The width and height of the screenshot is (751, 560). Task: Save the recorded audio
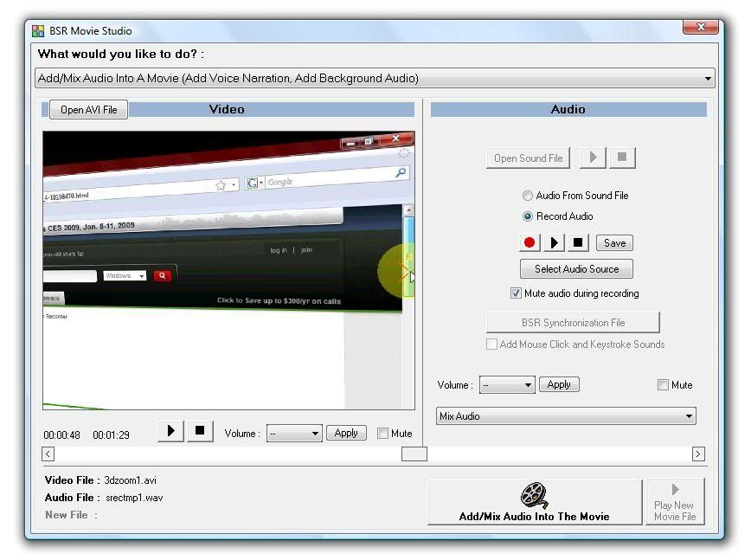tap(614, 243)
